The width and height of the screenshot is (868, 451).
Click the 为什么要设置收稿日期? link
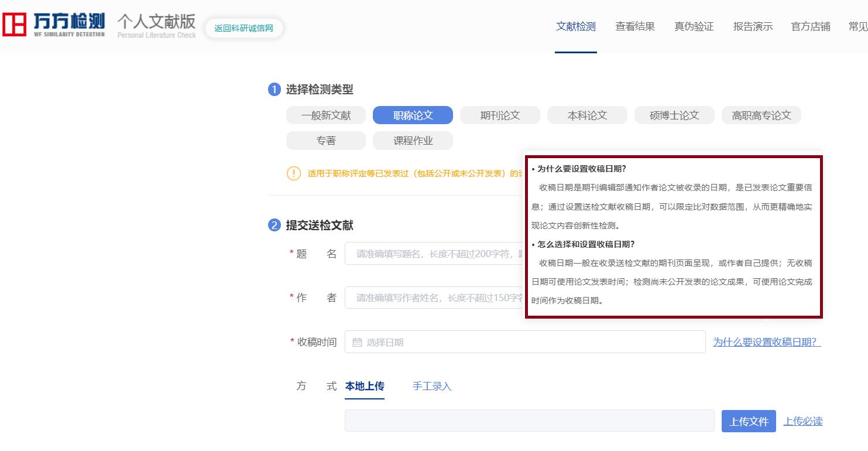point(767,342)
